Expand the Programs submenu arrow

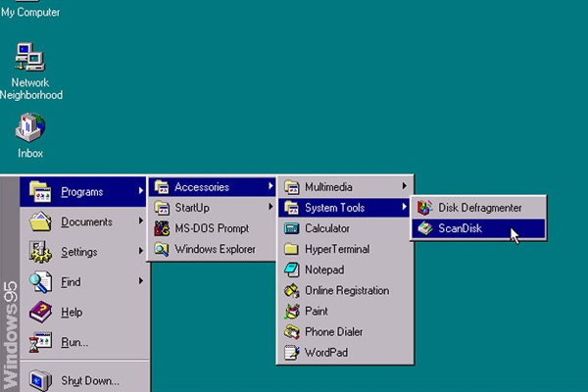coord(140,190)
